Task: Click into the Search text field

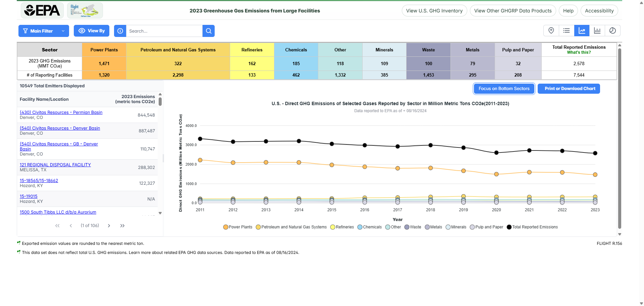Action: click(x=164, y=31)
